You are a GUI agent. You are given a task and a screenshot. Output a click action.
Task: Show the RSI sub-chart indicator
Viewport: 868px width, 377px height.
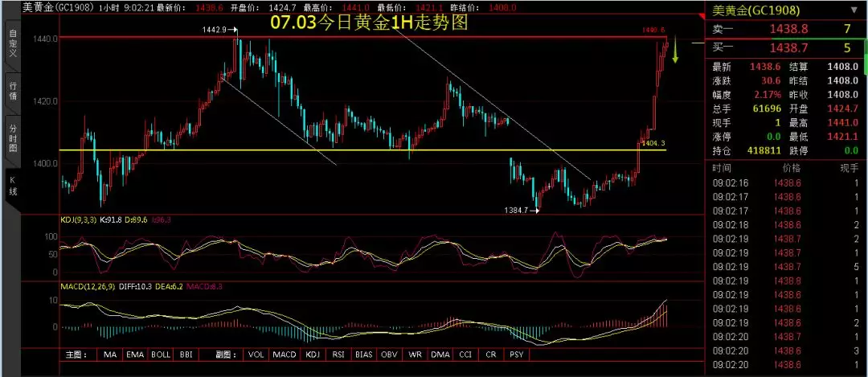pos(339,354)
